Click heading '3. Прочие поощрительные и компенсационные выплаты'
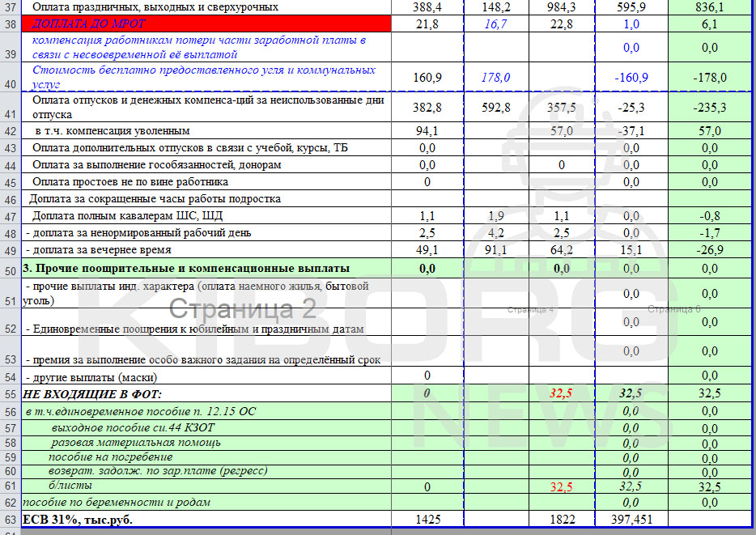Image resolution: width=756 pixels, height=535 pixels. click(x=206, y=269)
